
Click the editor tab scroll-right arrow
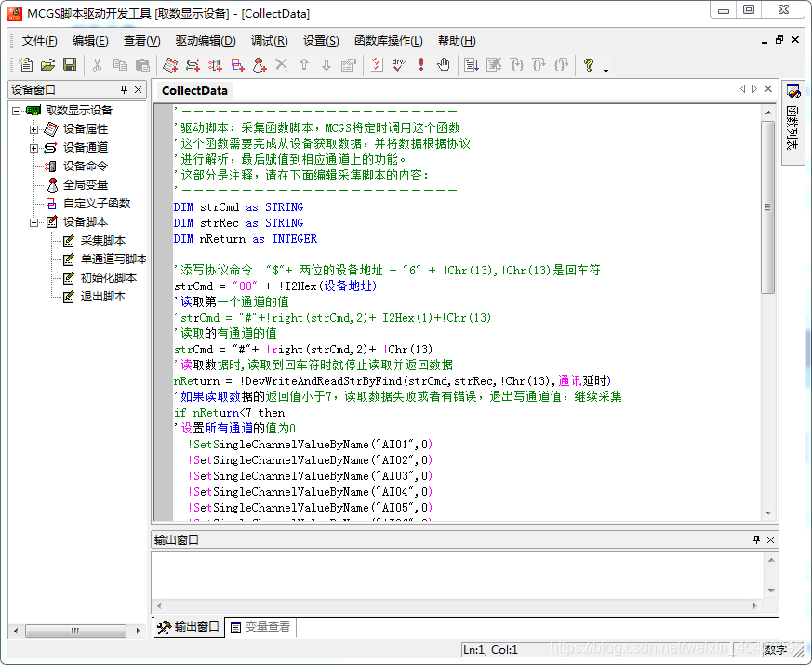coord(754,89)
